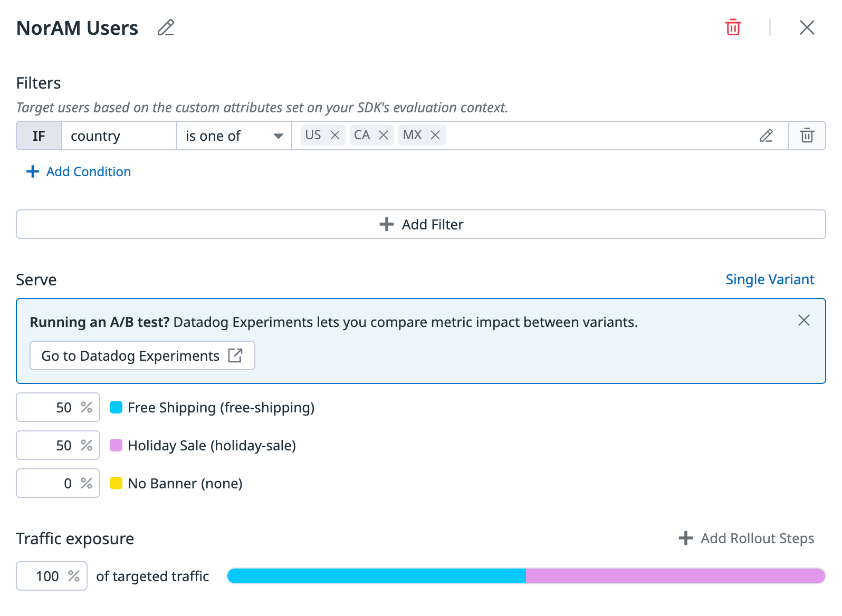Click the 'Holiday Sale (holiday-sale)' variant label
This screenshot has height=616, width=842.
point(212,446)
